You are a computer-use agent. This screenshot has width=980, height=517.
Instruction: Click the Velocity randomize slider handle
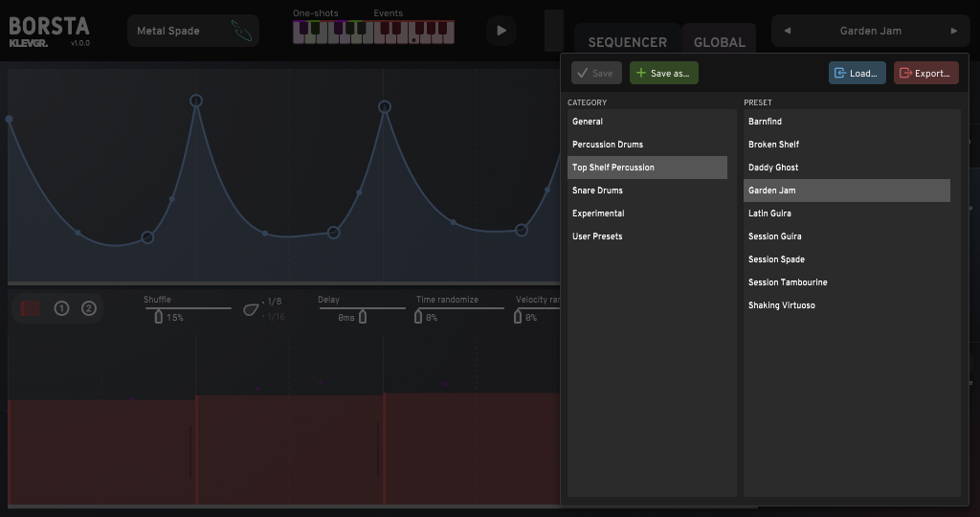pyautogui.click(x=518, y=317)
